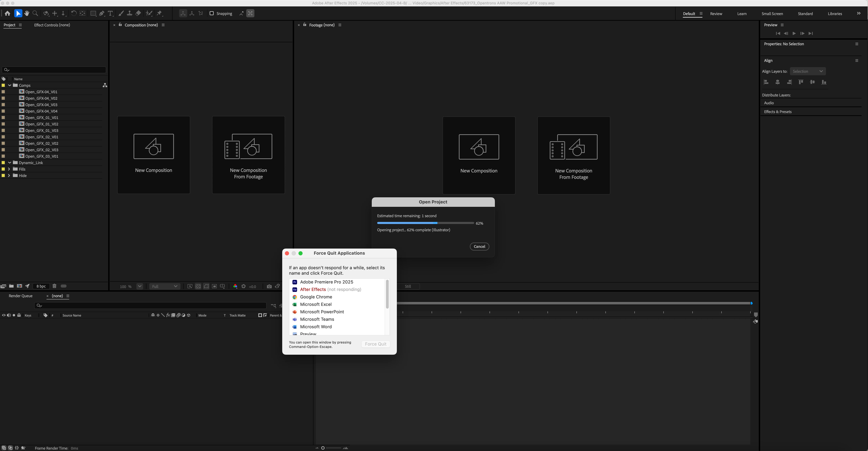Screen dimensions: 868x451
Task: Select the Clone Stamp tool
Action: (x=129, y=13)
